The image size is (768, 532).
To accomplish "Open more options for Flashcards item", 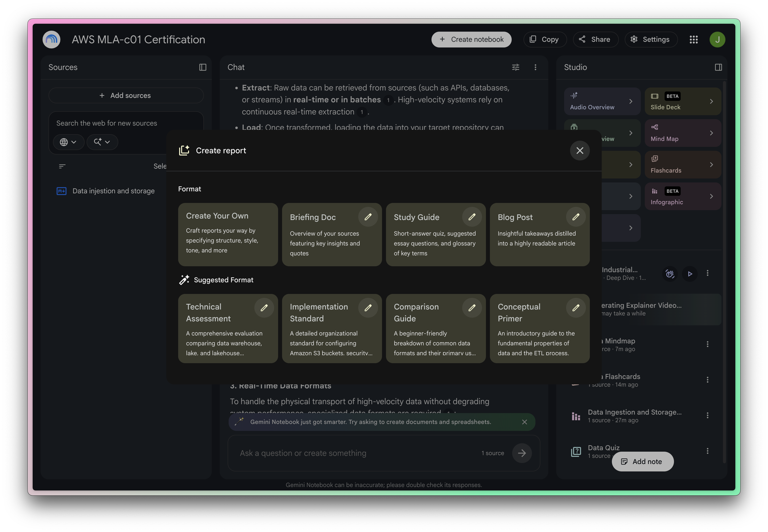I will pyautogui.click(x=707, y=380).
